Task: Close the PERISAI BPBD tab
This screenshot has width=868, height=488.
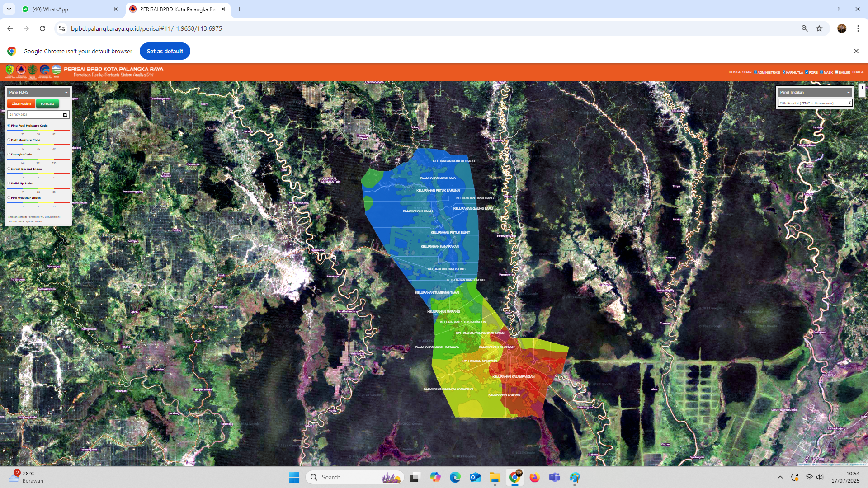Action: click(223, 9)
